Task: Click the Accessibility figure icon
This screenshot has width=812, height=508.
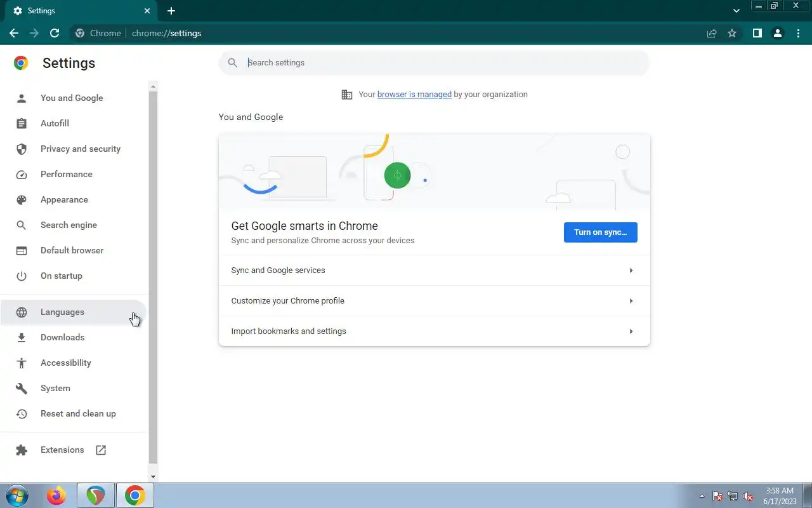Action: coord(22,363)
